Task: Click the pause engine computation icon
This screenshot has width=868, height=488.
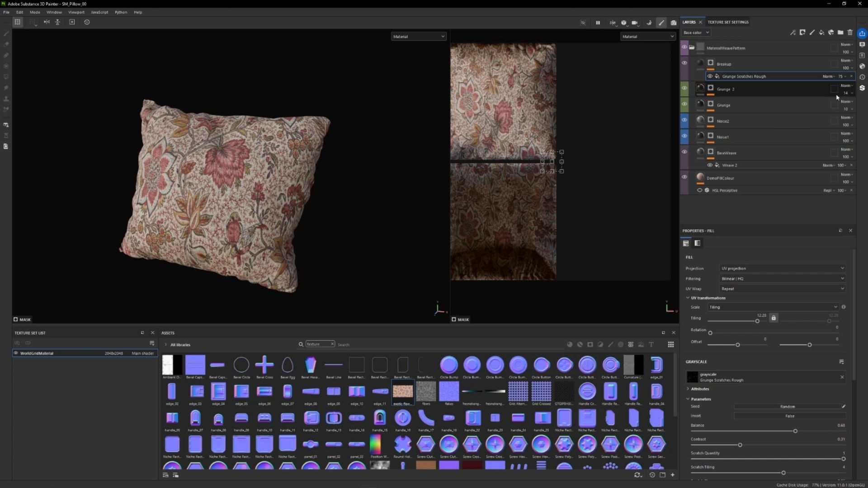Action: 598,22
